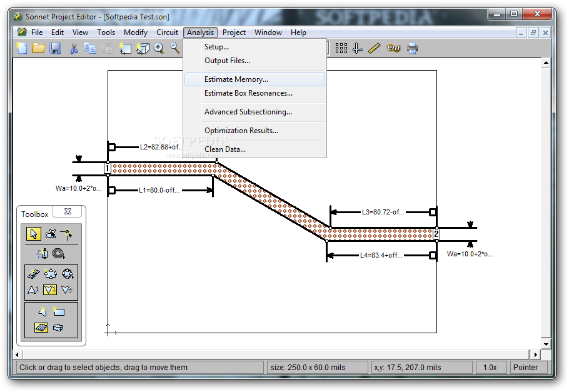
Task: Select the rectangular via tool in Toolbox
Action: pos(50,273)
